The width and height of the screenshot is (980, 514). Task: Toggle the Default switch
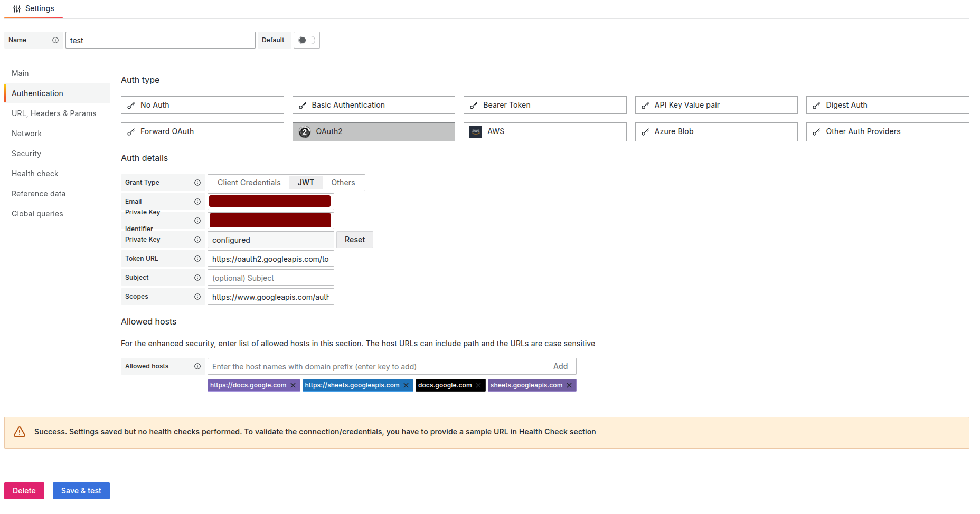[306, 40]
